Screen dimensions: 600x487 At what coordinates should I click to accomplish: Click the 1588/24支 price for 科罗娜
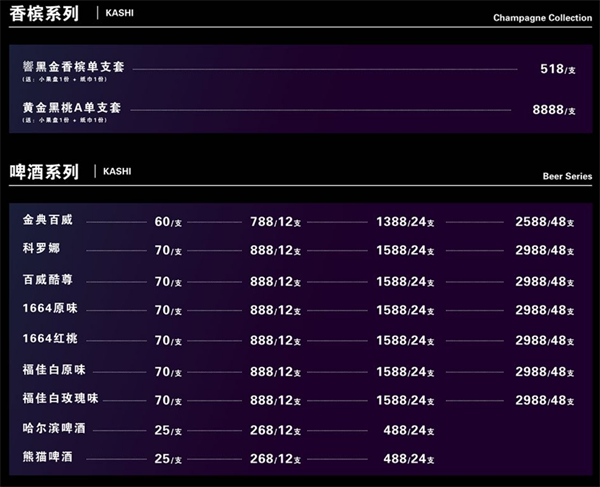[x=405, y=251]
